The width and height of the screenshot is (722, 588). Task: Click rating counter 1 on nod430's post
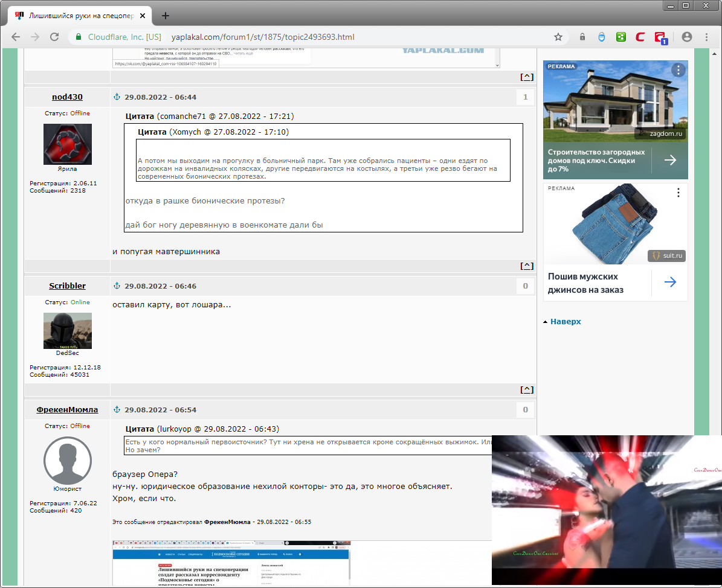[x=526, y=97]
